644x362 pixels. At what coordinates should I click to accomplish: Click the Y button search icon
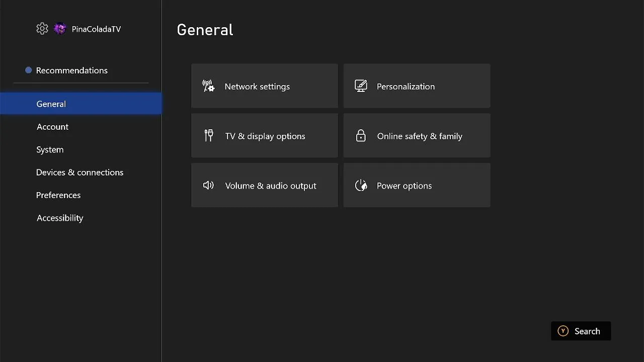[563, 331]
